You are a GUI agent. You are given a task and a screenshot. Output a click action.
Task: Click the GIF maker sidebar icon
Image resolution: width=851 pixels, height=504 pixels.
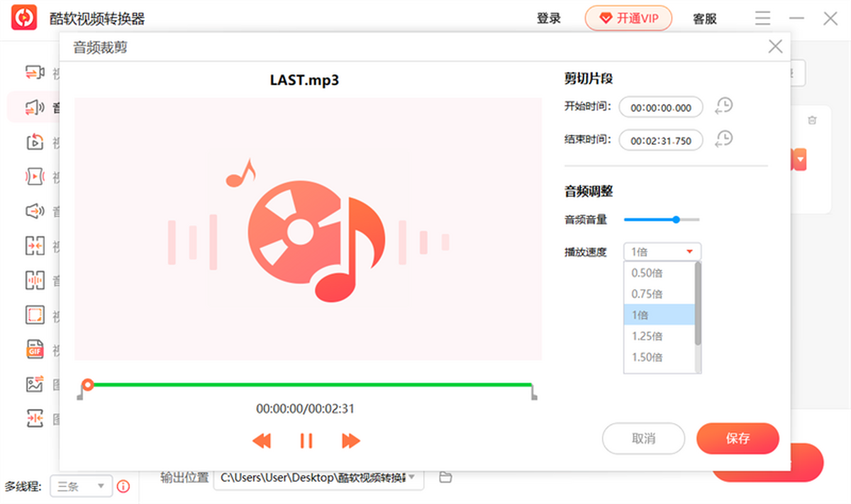(x=35, y=350)
